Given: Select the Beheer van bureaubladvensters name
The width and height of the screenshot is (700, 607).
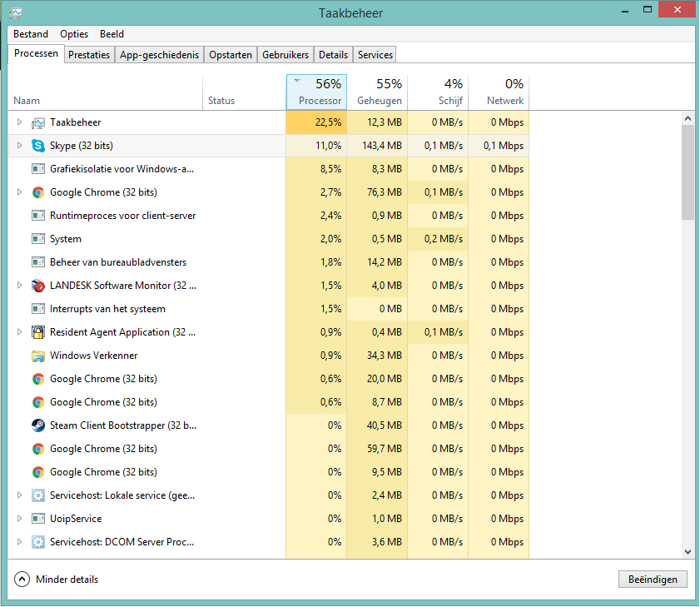Looking at the screenshot, I should (x=118, y=262).
